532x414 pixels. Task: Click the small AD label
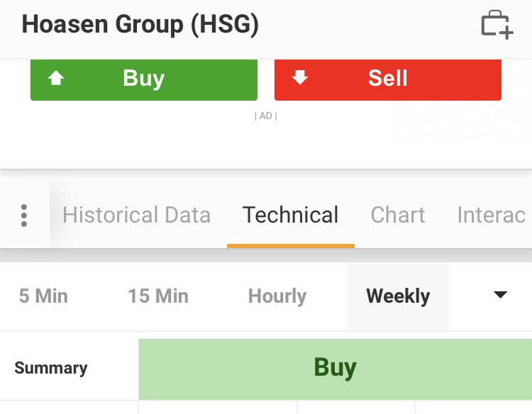(x=265, y=116)
